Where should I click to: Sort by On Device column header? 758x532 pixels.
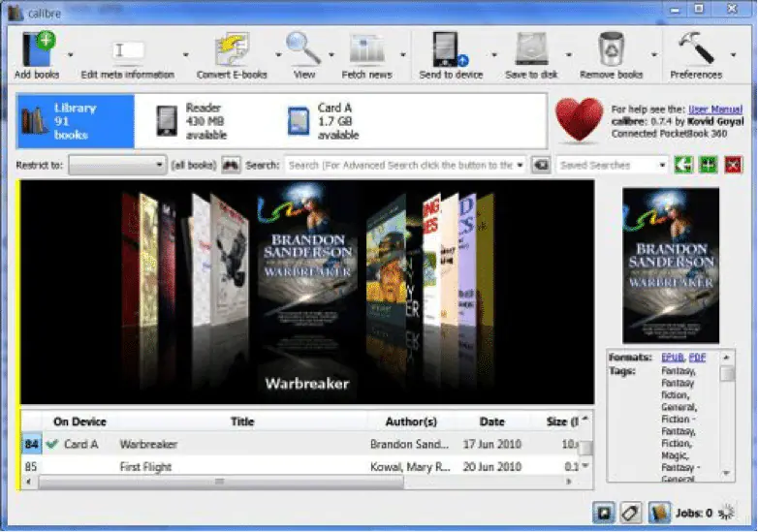[79, 422]
